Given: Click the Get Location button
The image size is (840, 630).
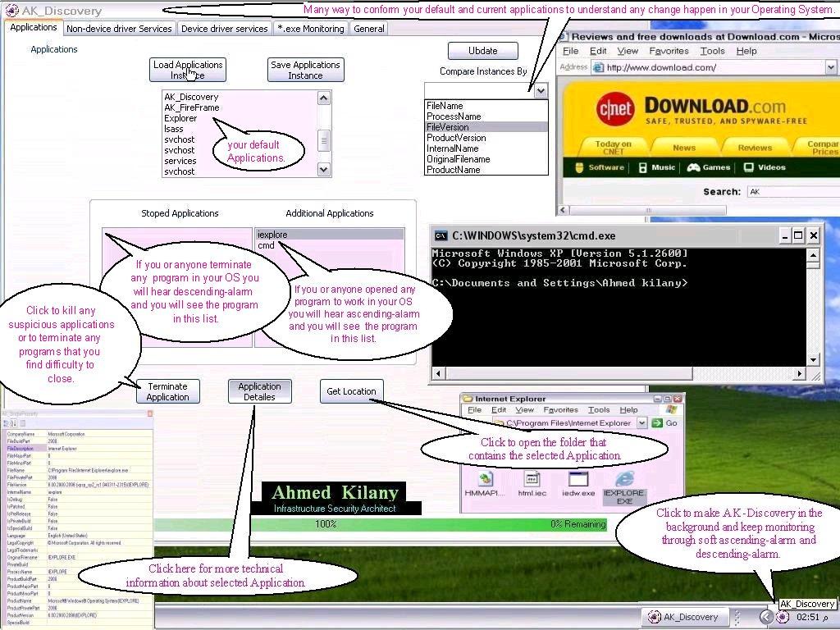Looking at the screenshot, I should click(x=351, y=391).
